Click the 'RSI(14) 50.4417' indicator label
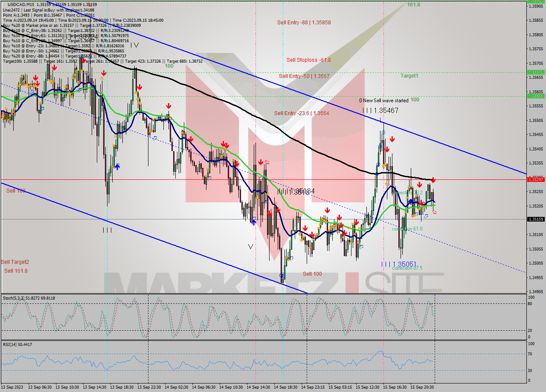Screen dimensions: 546x392 [17, 345]
